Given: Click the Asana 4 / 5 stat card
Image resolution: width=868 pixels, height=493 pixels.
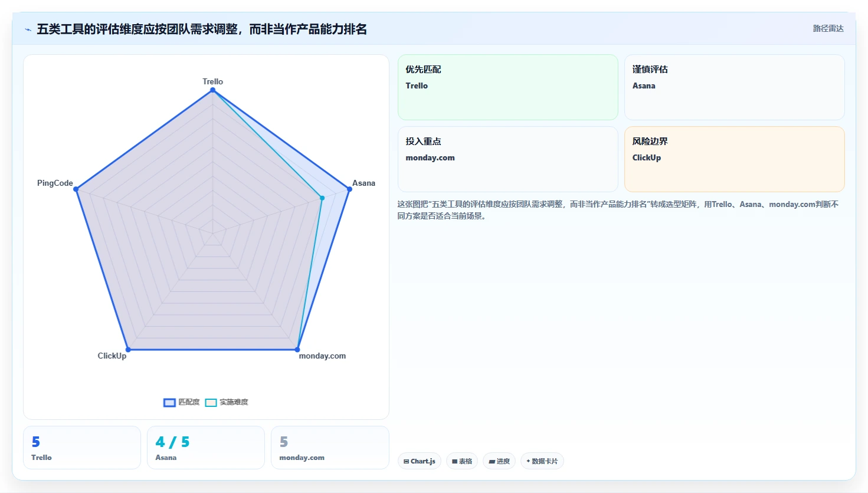Looking at the screenshot, I should (206, 448).
